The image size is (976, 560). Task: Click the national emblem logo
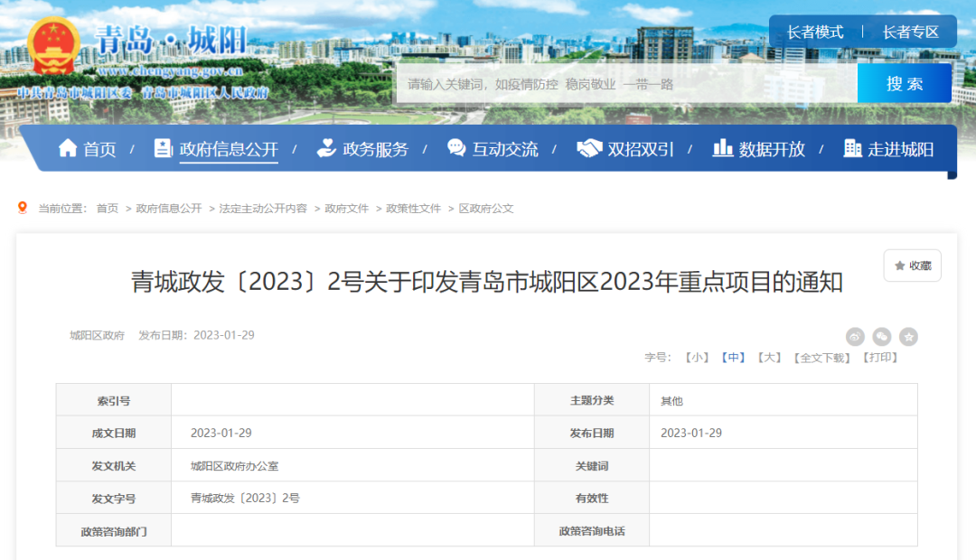coord(54,47)
